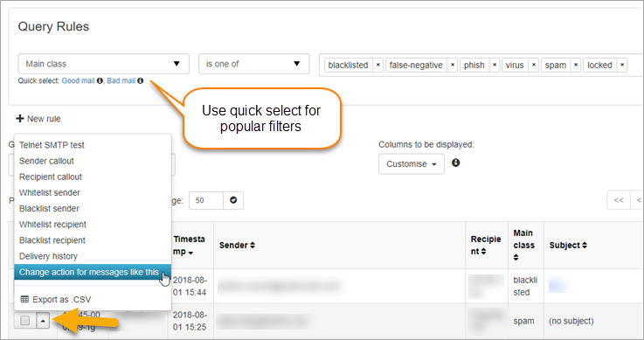Click the info icon beside Bad mail
This screenshot has width=644, height=340.
140,81
